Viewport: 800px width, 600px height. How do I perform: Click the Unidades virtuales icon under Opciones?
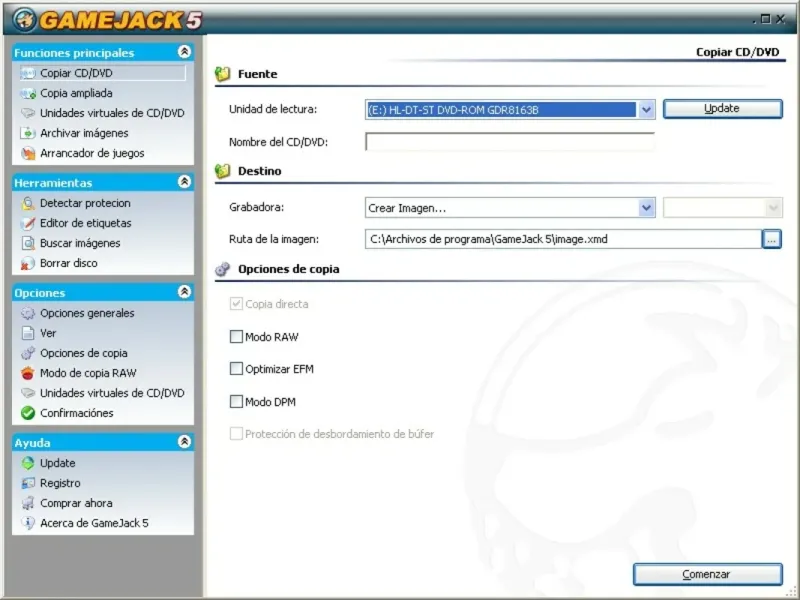28,393
